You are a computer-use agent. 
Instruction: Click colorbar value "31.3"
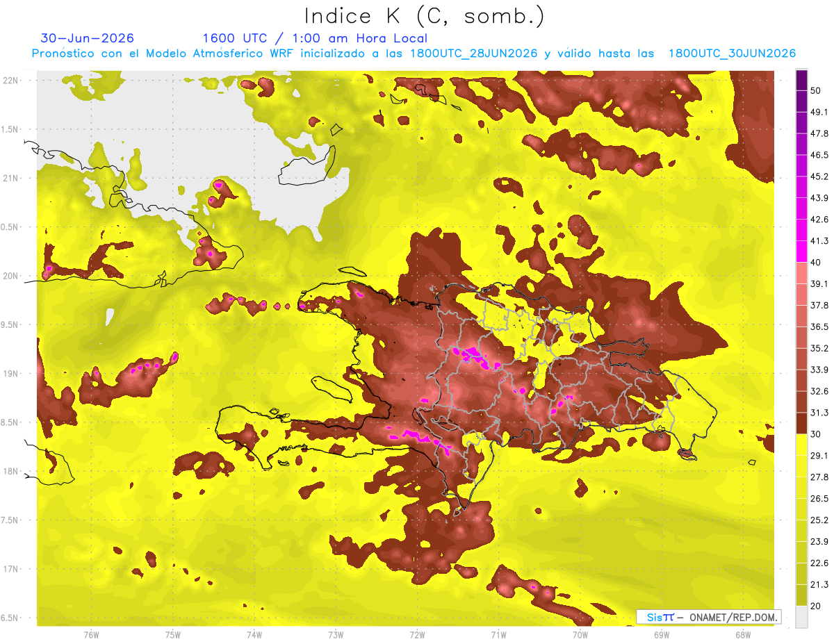coord(819,413)
